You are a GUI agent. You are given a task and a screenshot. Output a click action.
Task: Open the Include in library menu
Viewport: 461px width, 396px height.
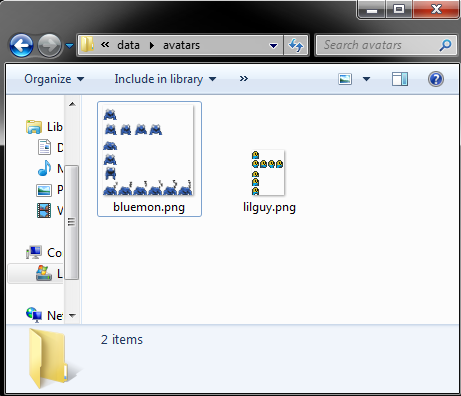coord(165,79)
